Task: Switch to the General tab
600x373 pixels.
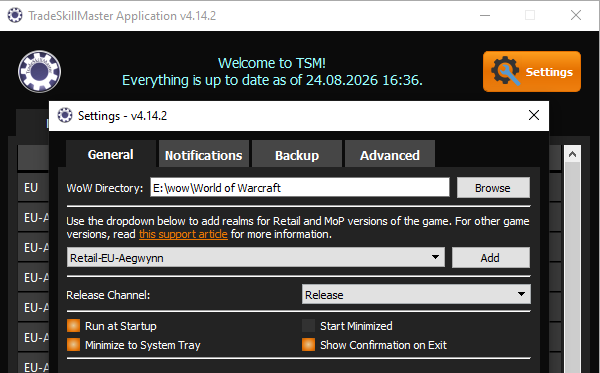Action: click(111, 154)
